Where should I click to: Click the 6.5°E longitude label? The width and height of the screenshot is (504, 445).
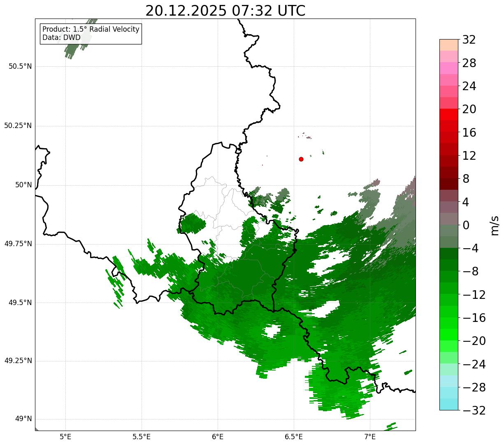294,436
